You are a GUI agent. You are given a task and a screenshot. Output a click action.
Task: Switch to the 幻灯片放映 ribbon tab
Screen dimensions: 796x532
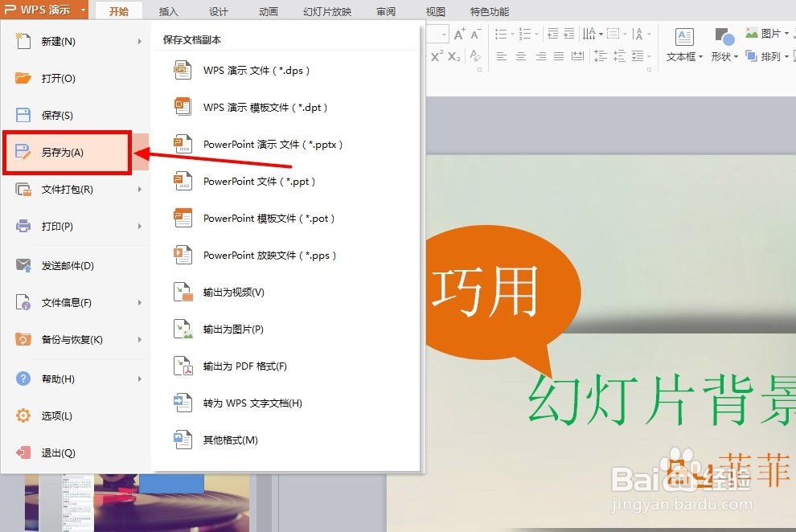[327, 11]
